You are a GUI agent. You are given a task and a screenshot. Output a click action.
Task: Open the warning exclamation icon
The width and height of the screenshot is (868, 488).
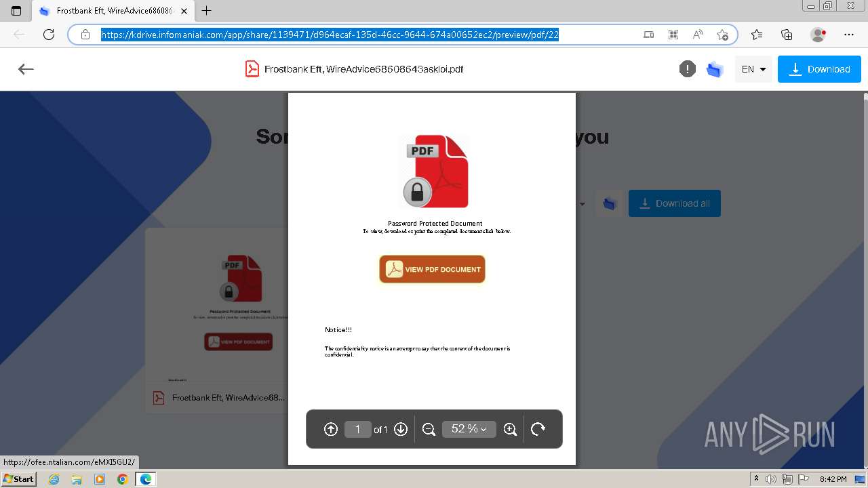coord(688,69)
